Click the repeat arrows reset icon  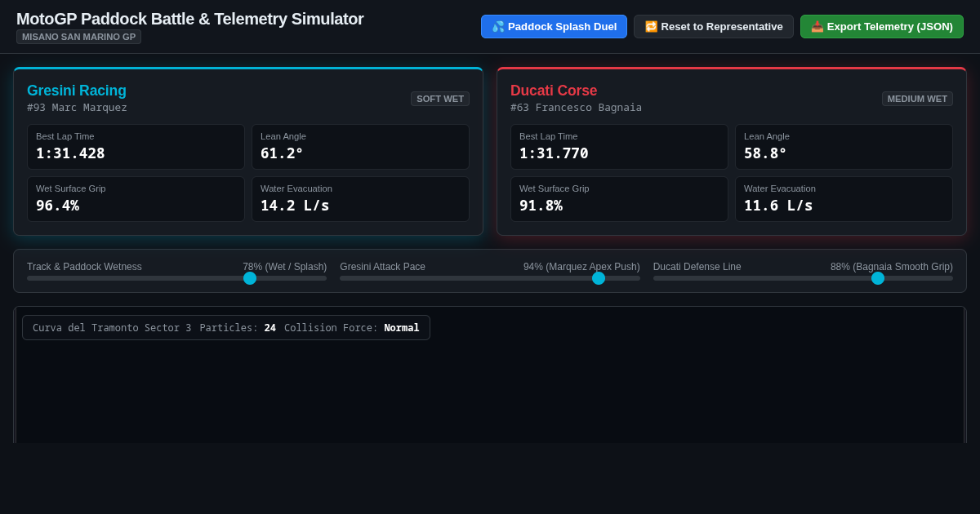(x=651, y=26)
